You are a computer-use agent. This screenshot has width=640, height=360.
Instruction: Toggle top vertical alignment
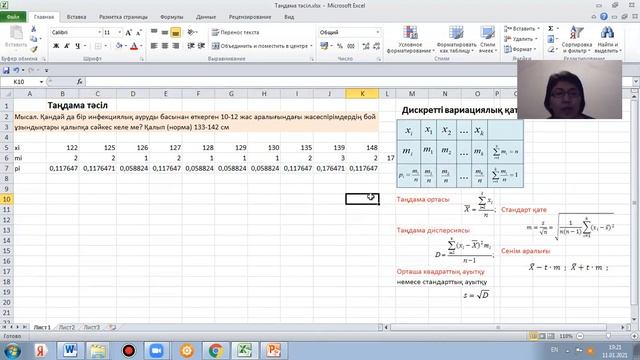pos(154,32)
